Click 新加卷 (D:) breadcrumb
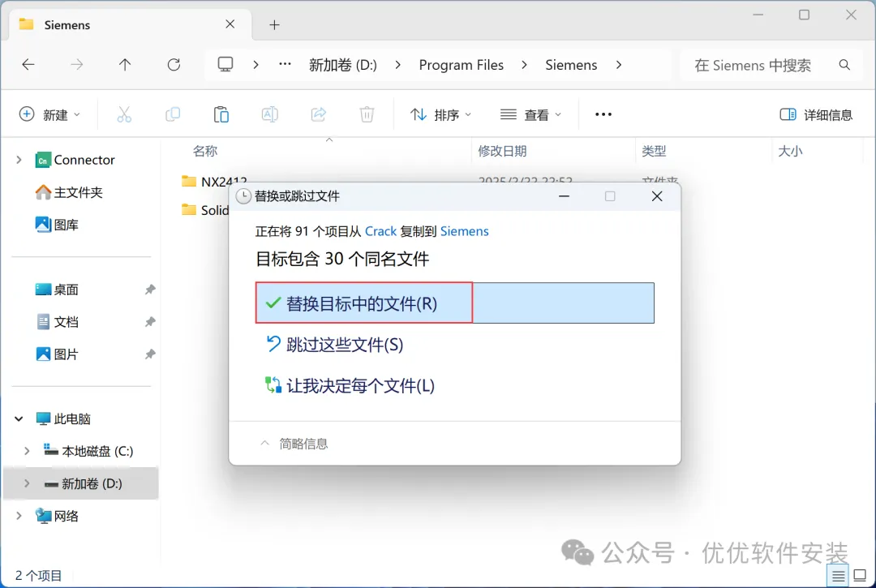The width and height of the screenshot is (876, 588). (342, 65)
